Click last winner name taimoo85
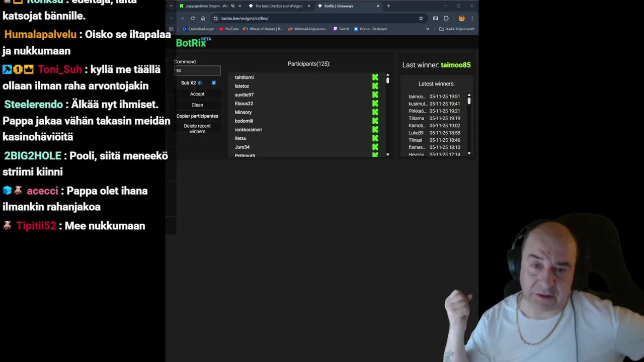Image resolution: width=644 pixels, height=362 pixels. coord(456,65)
